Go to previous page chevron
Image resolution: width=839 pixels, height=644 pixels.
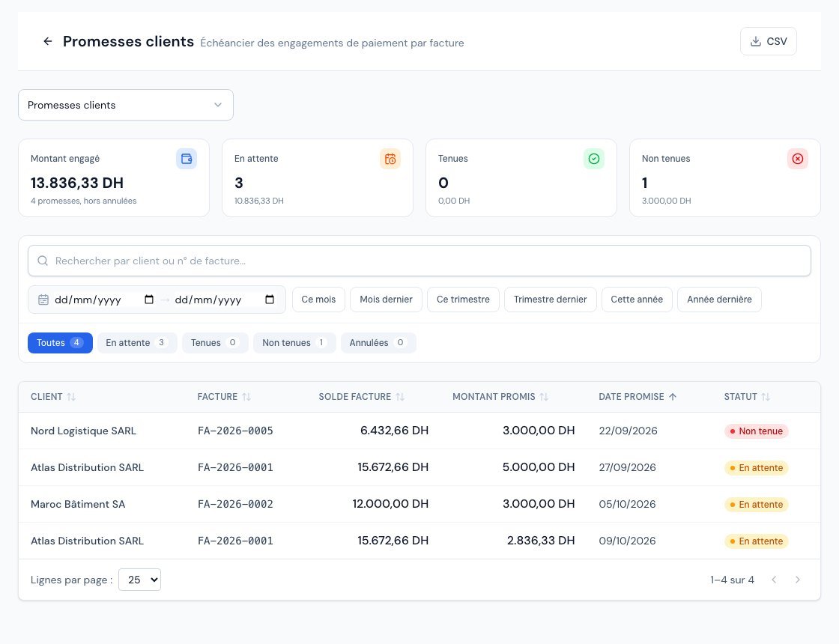coord(774,580)
